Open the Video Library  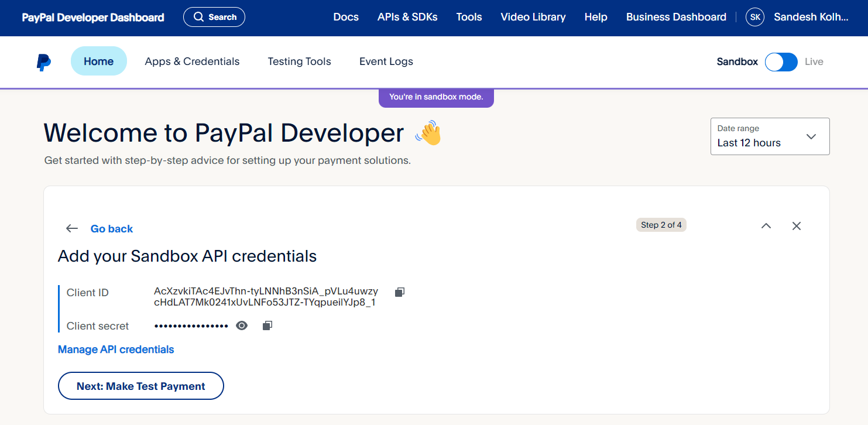click(533, 17)
